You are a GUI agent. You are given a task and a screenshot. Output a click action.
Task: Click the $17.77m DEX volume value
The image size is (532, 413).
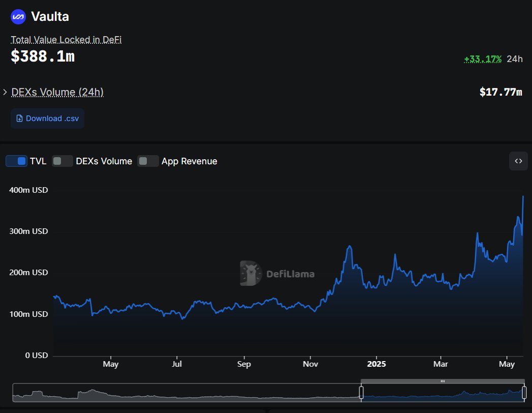click(501, 92)
